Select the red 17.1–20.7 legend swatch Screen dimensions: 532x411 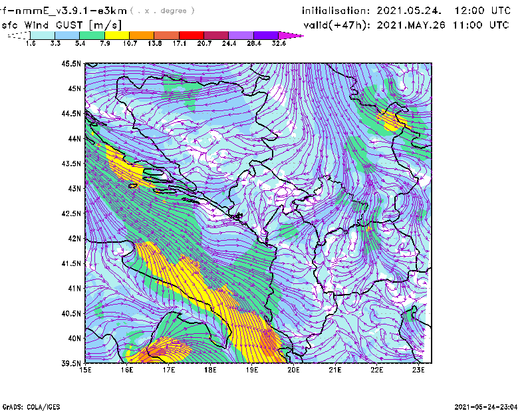(192, 35)
